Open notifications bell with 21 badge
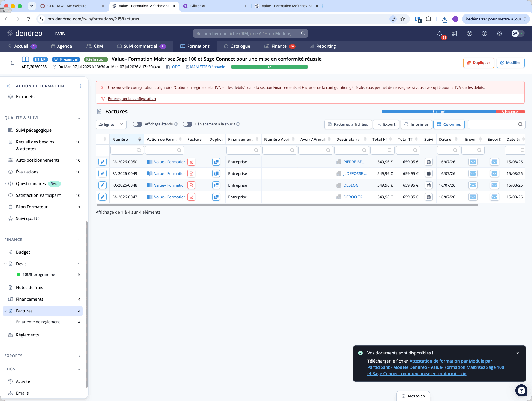 tap(440, 34)
